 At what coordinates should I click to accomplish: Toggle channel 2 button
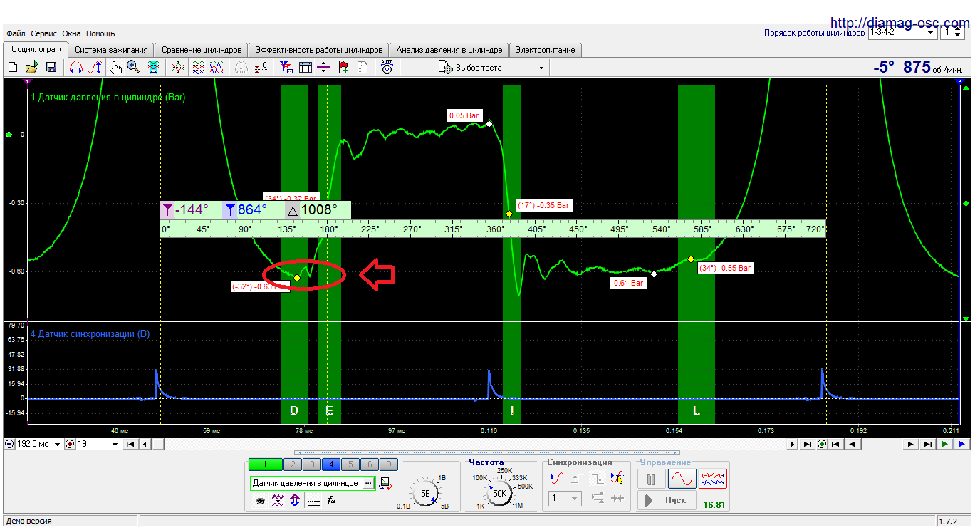point(293,464)
